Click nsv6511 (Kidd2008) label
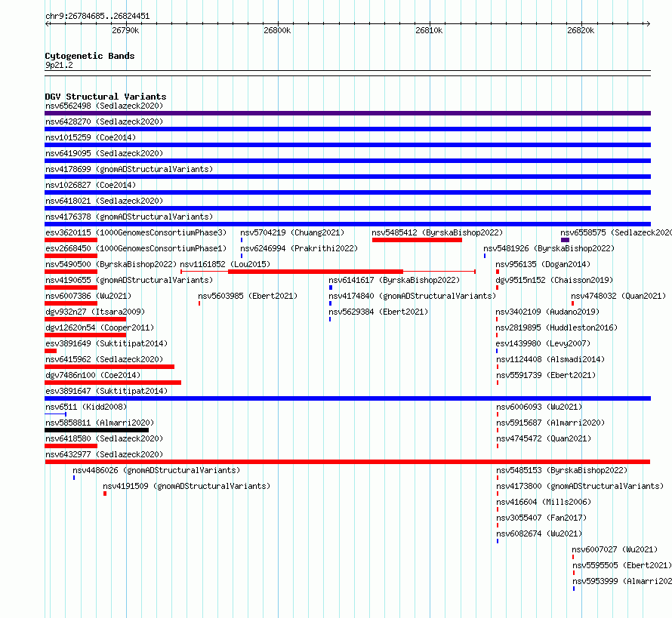The width and height of the screenshot is (672, 618). pos(86,407)
